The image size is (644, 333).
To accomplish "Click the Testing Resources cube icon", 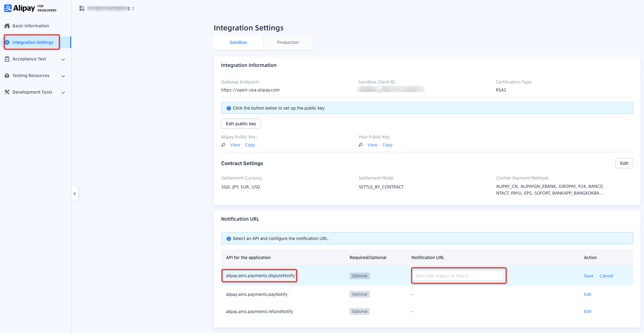I will (7, 76).
